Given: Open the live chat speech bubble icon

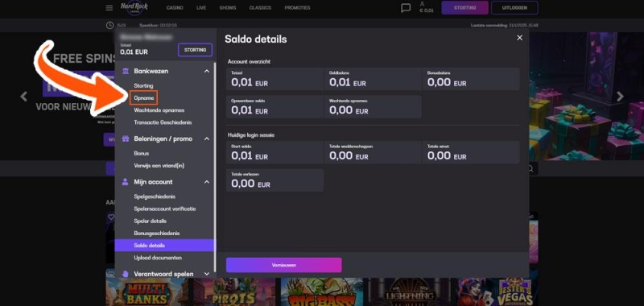Looking at the screenshot, I should [x=406, y=8].
